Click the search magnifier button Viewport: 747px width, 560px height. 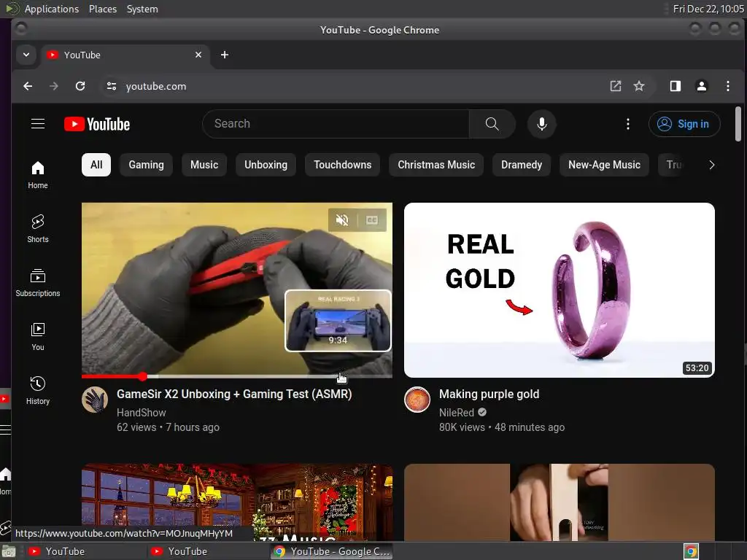click(492, 124)
